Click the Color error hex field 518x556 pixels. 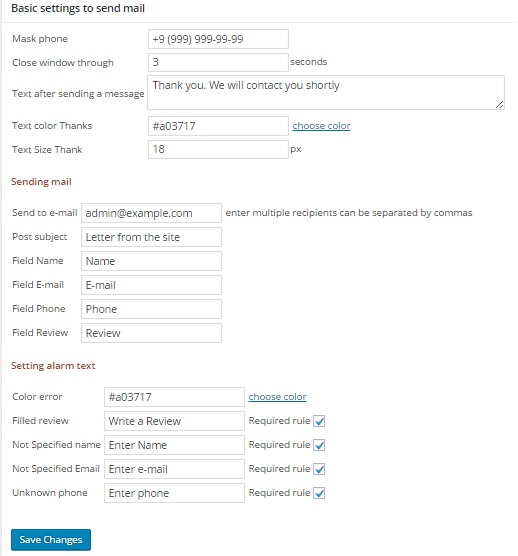click(174, 397)
